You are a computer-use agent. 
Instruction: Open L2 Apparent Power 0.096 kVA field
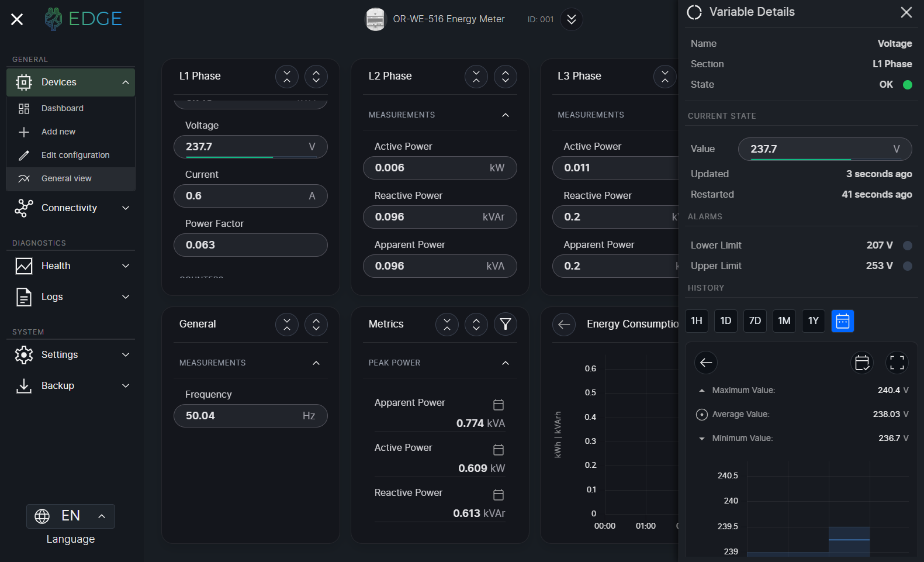click(x=440, y=266)
